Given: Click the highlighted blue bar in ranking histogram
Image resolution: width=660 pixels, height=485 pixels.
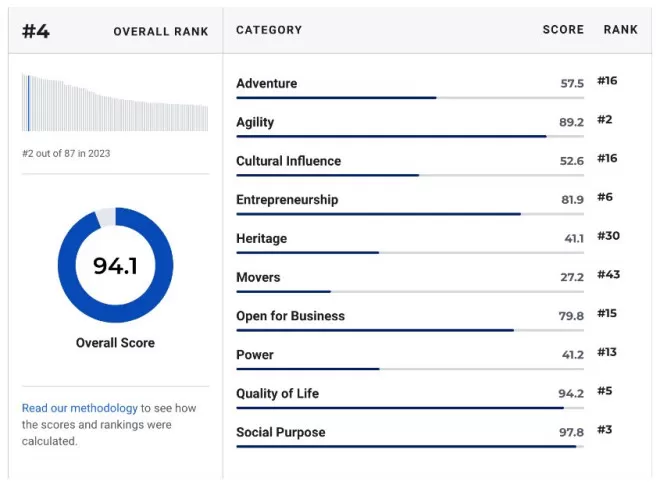Looking at the screenshot, I should pos(29,104).
